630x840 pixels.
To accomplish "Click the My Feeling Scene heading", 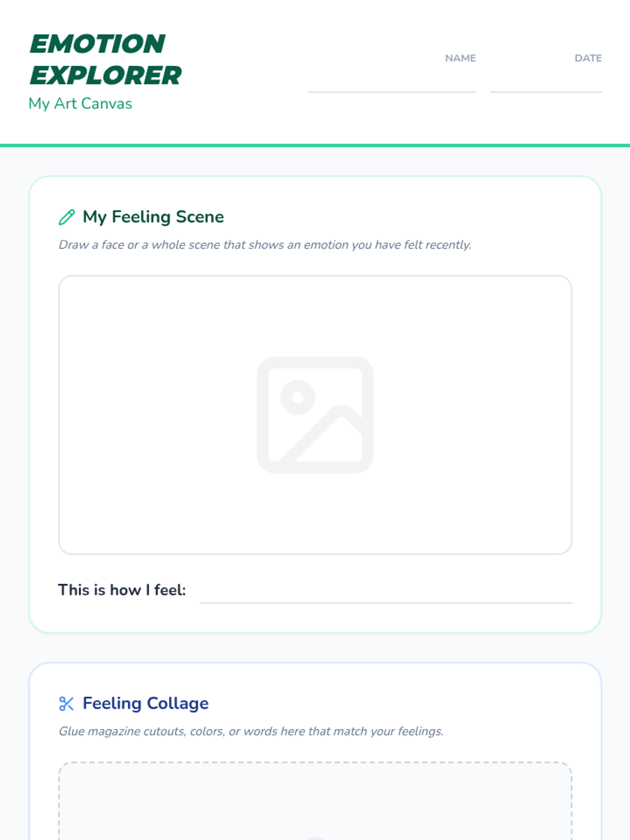I will pos(153,217).
